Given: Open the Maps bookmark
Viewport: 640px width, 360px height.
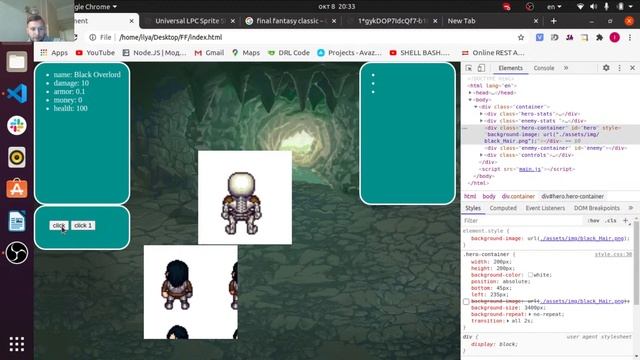Looking at the screenshot, I should pyautogui.click(x=246, y=53).
